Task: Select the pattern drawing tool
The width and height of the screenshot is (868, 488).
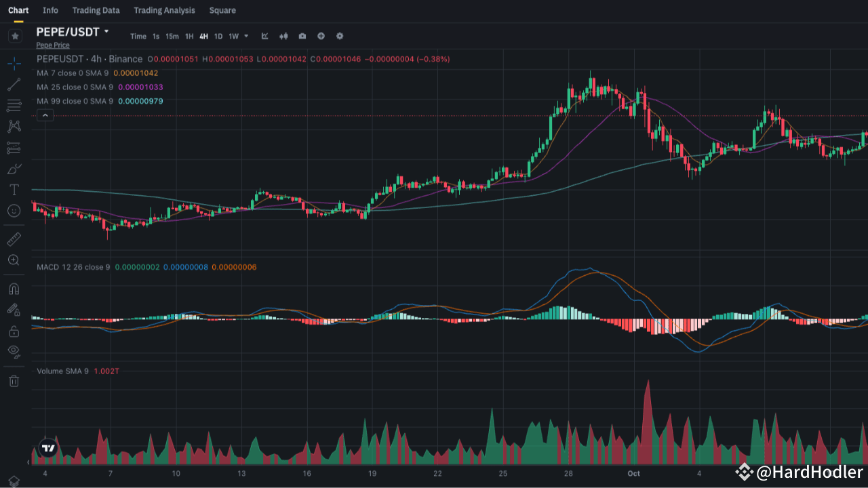Action: [14, 126]
